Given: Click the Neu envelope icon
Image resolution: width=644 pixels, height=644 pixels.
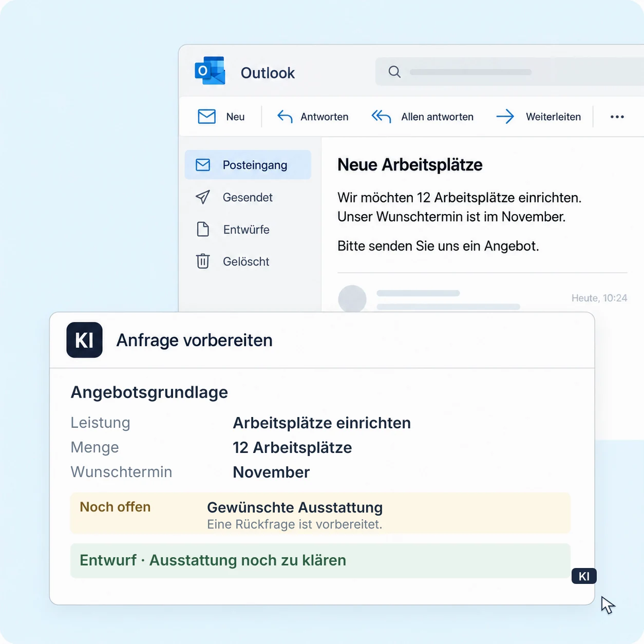Looking at the screenshot, I should click(x=207, y=117).
